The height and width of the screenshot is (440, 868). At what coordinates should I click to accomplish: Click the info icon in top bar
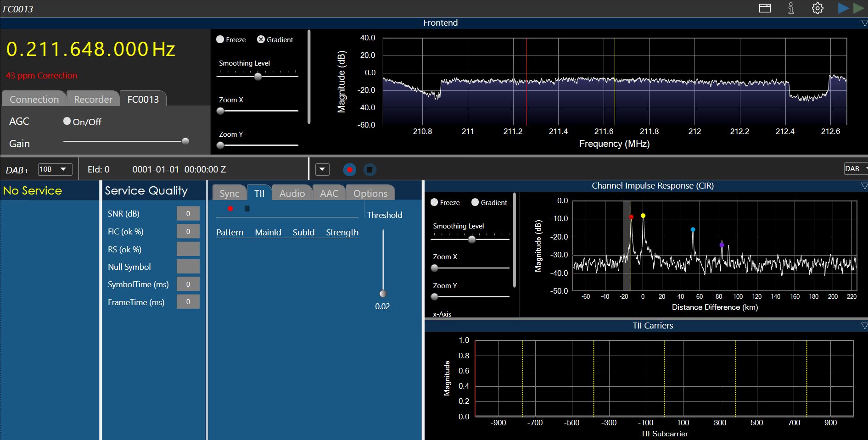(791, 8)
